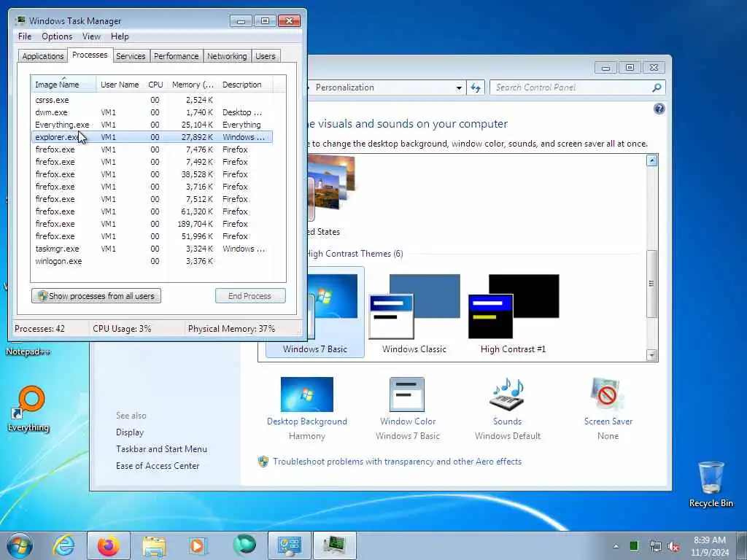The height and width of the screenshot is (560, 747).
Task: Open the Display link under See also
Action: (130, 432)
